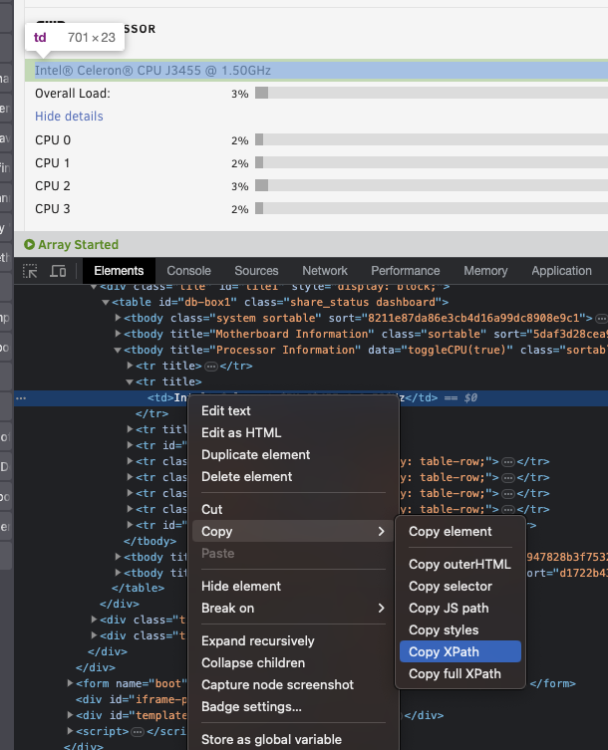Select the closing </table> tag row
The height and width of the screenshot is (750, 608).
pos(138,588)
